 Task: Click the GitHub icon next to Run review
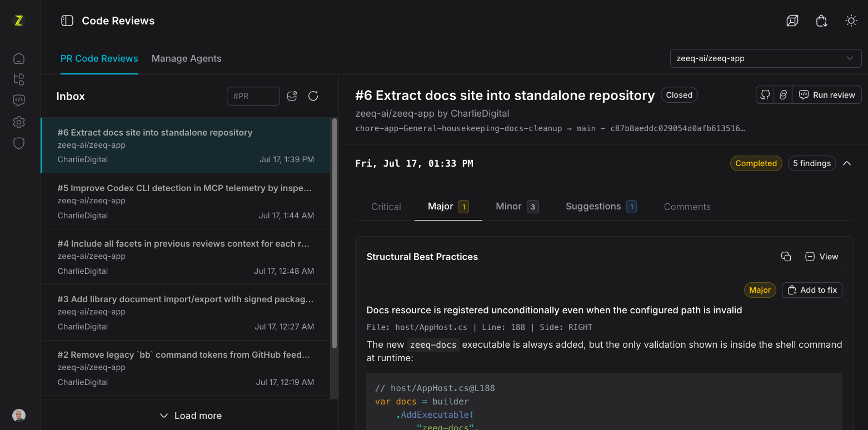point(765,95)
